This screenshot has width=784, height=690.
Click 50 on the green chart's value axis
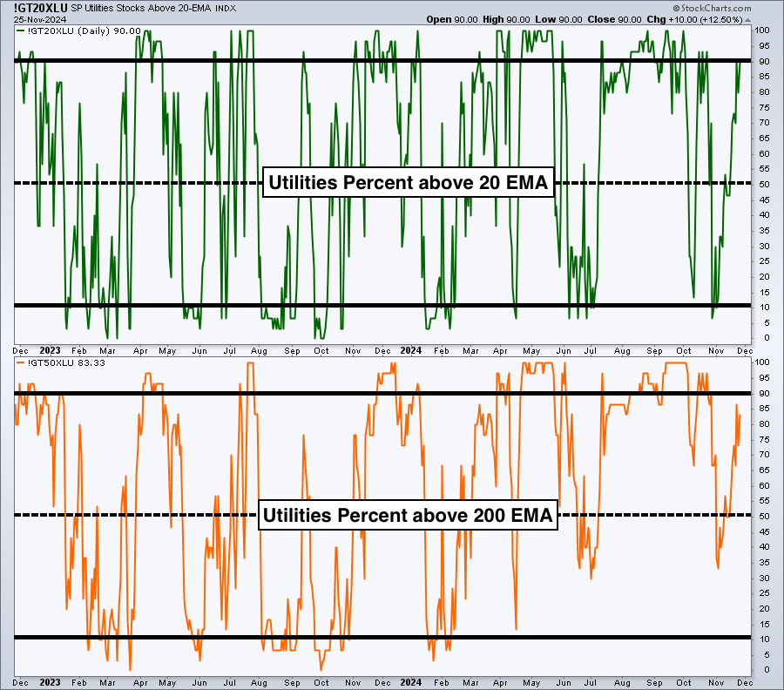tap(764, 184)
